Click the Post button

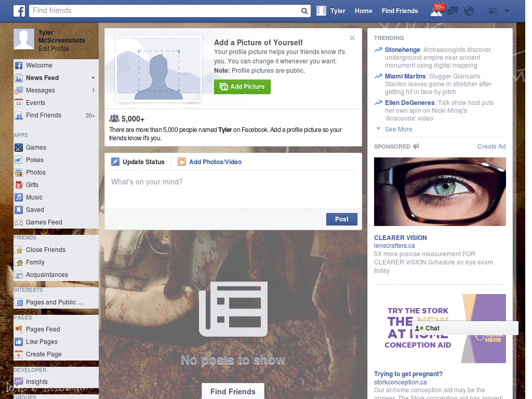coord(342,219)
